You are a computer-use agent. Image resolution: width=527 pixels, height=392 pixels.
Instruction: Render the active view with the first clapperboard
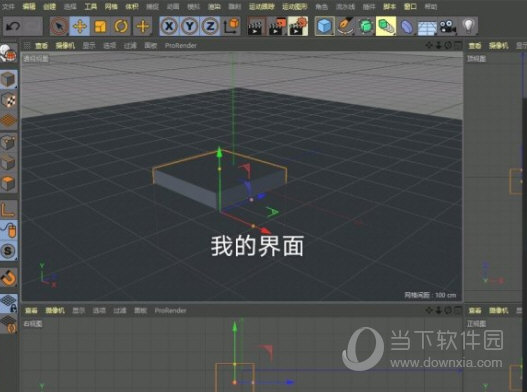256,26
